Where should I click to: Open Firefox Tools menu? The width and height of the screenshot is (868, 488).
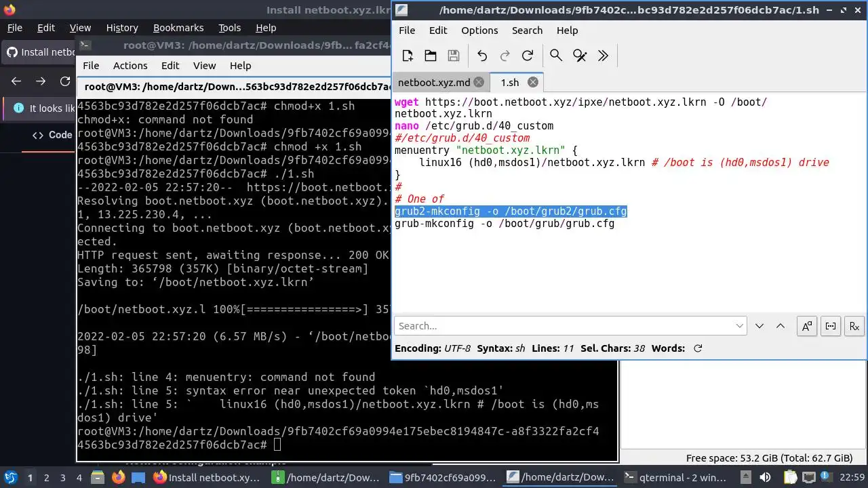(229, 28)
